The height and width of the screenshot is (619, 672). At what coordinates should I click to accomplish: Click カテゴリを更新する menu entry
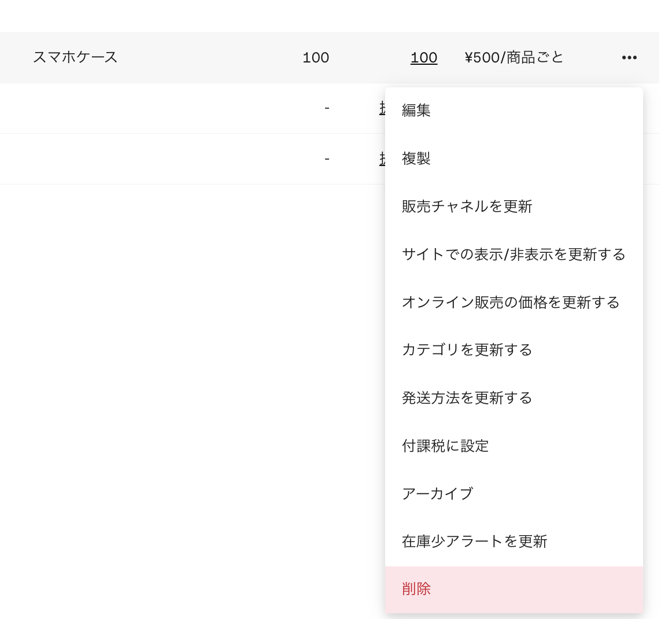pos(466,350)
